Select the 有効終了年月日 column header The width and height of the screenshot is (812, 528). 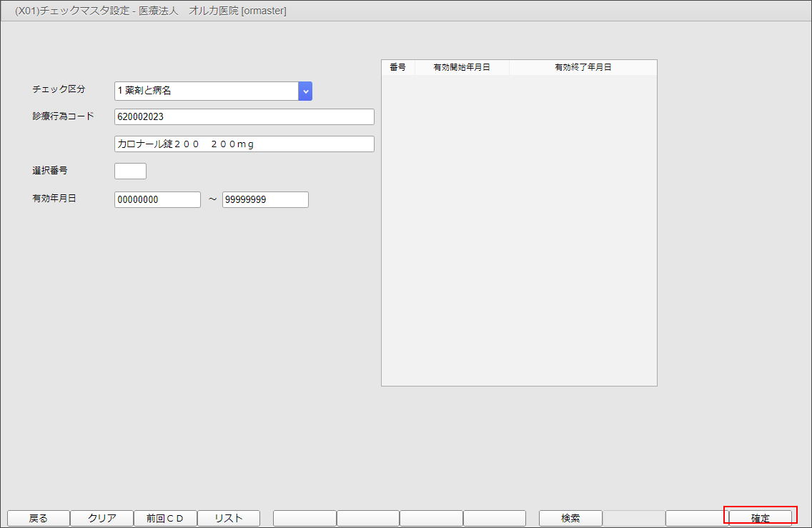(x=583, y=67)
